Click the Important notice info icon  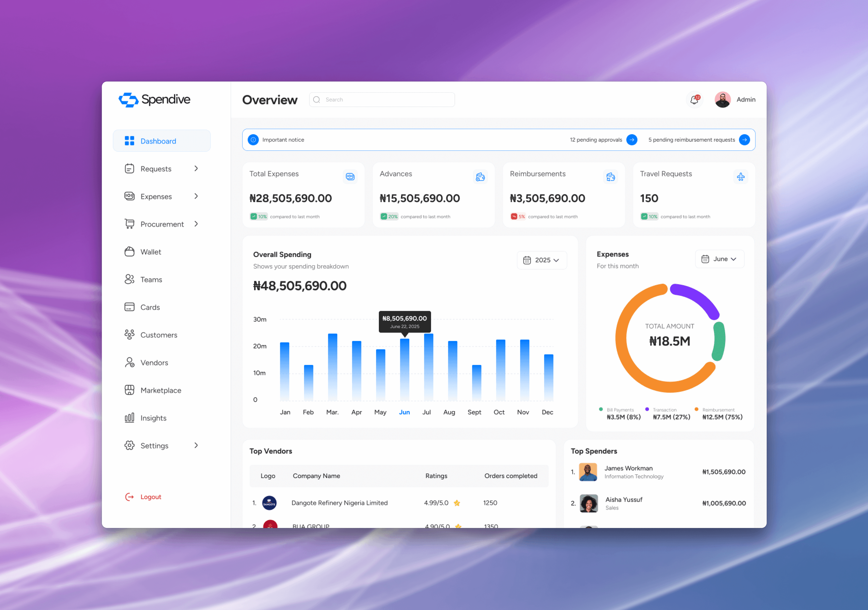(x=253, y=140)
